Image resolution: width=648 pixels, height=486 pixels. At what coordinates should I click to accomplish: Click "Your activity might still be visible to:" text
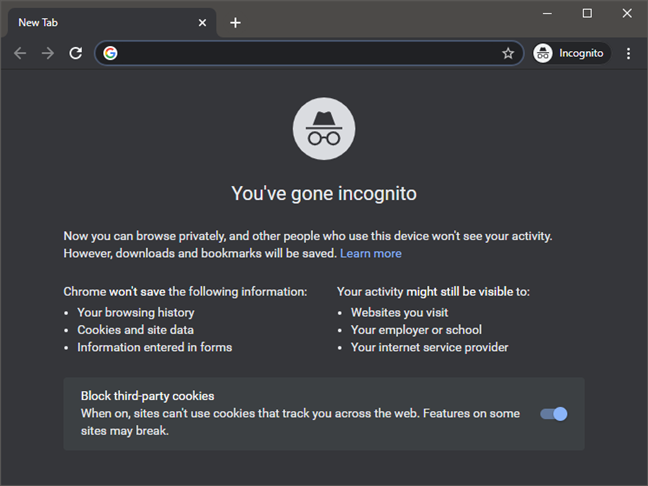[433, 292]
